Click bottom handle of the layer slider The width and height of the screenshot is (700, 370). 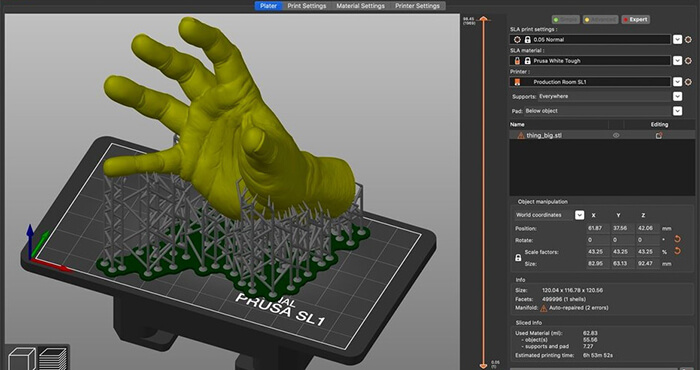[x=483, y=365]
